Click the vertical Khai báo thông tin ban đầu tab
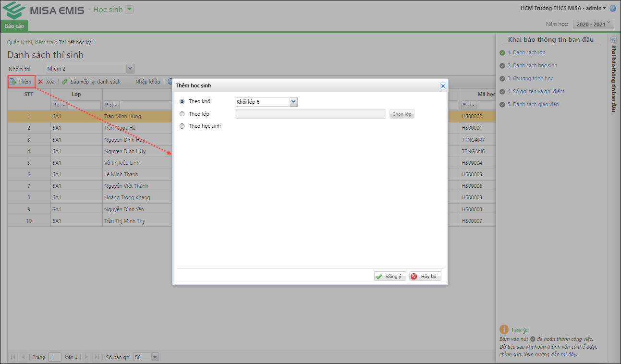This screenshot has height=364, width=621. tap(613, 79)
